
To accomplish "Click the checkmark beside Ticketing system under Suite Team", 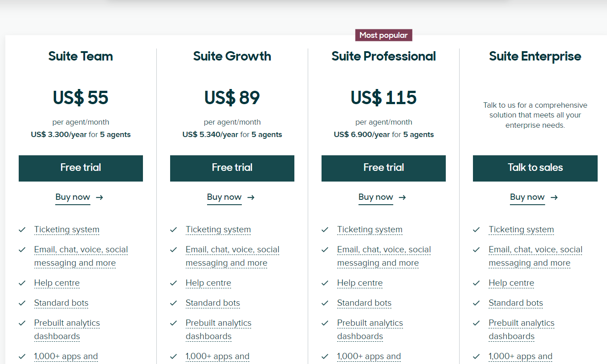I will click(22, 229).
